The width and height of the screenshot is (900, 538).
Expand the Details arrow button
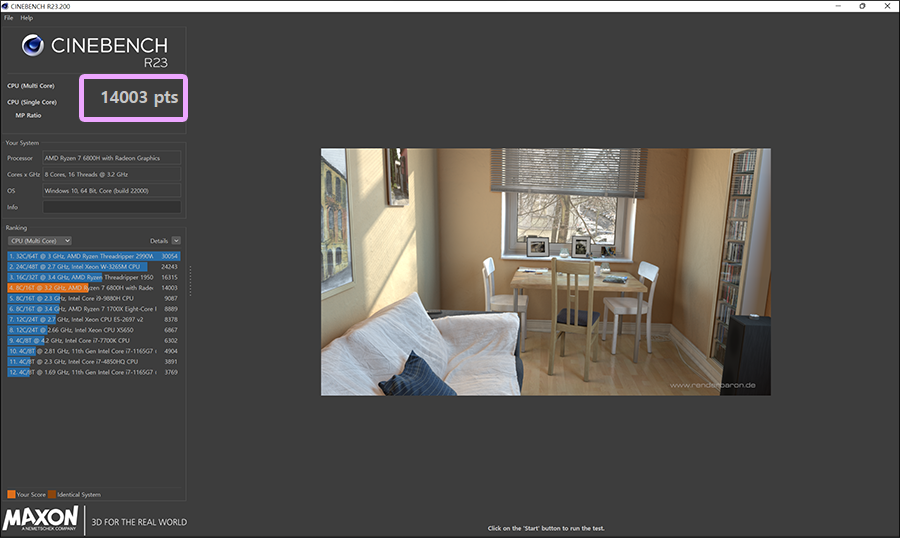coord(176,241)
